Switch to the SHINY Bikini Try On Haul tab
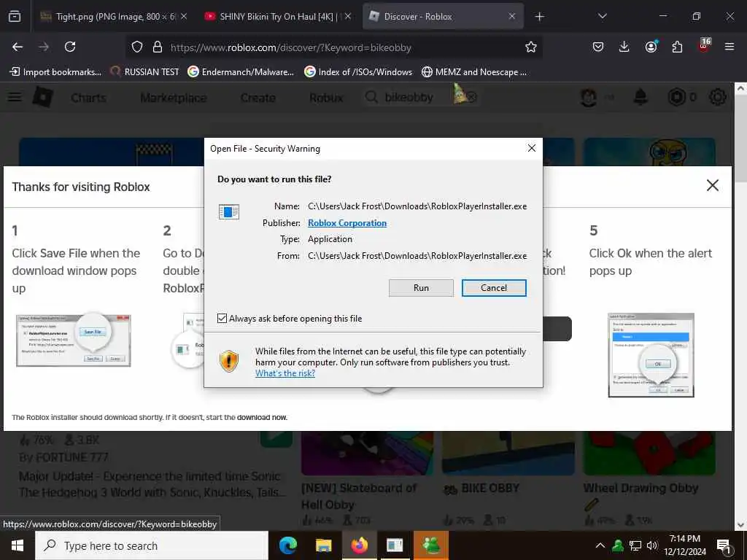The height and width of the screenshot is (560, 747). 276,17
